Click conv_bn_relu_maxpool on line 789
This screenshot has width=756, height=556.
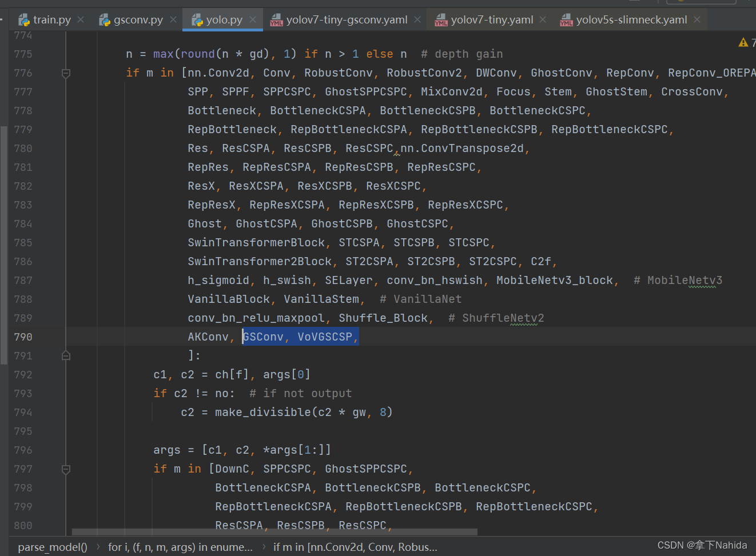pos(256,318)
